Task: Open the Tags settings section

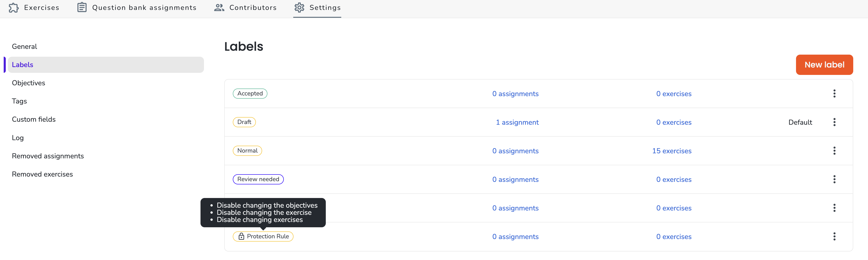Action: (x=19, y=101)
